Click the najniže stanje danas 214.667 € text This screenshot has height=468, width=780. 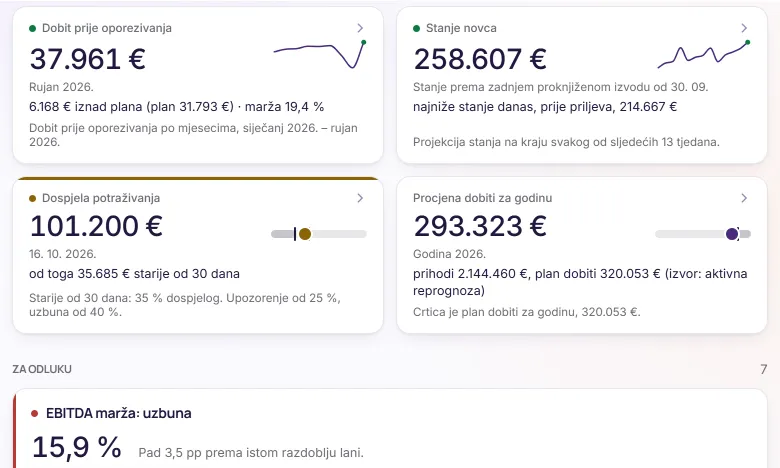click(545, 106)
